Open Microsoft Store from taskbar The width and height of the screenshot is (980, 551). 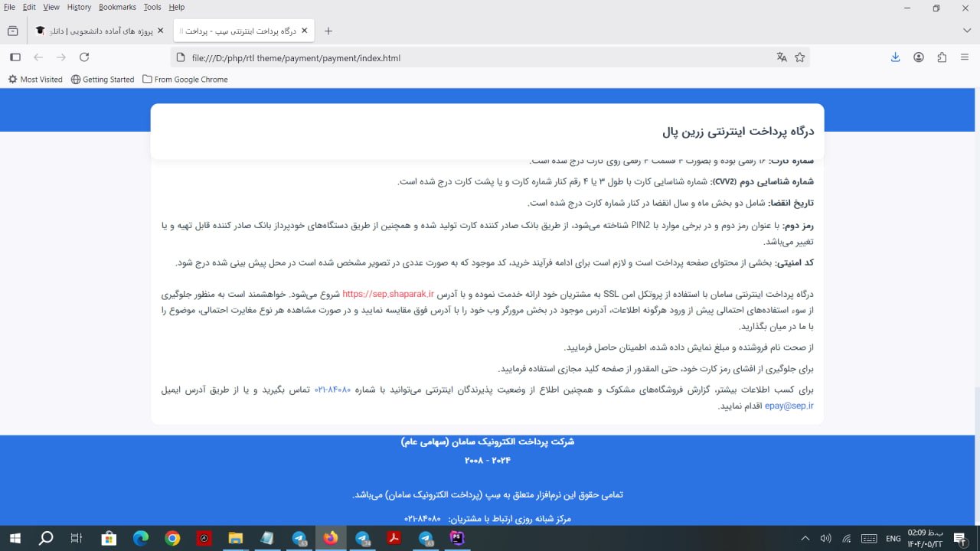pyautogui.click(x=109, y=538)
